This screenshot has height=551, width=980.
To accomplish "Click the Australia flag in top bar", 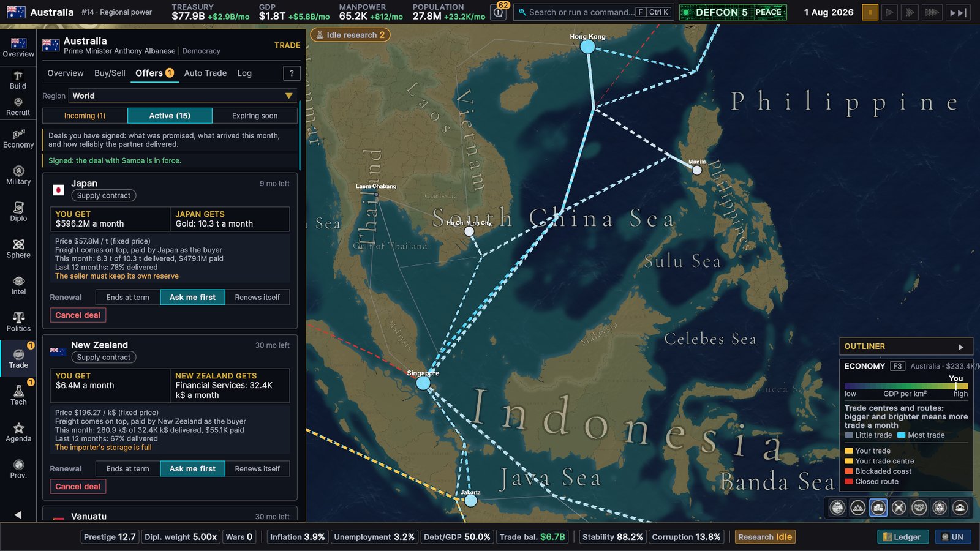I will [16, 12].
